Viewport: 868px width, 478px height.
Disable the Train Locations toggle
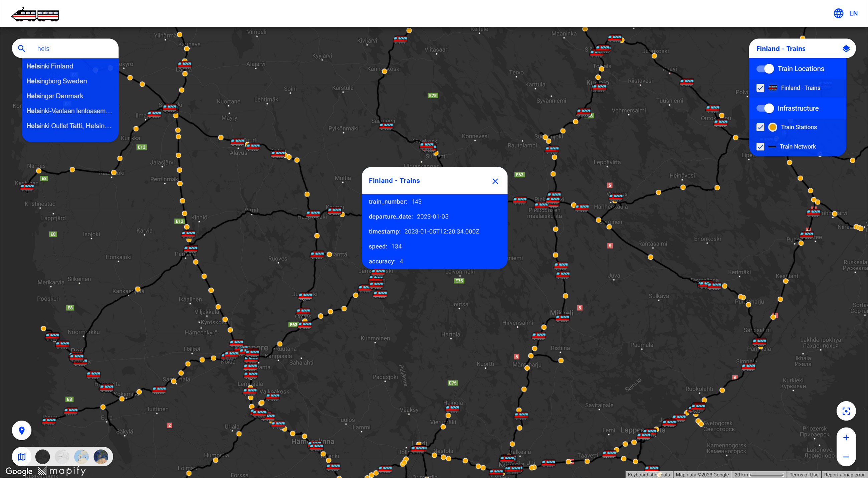pyautogui.click(x=765, y=69)
